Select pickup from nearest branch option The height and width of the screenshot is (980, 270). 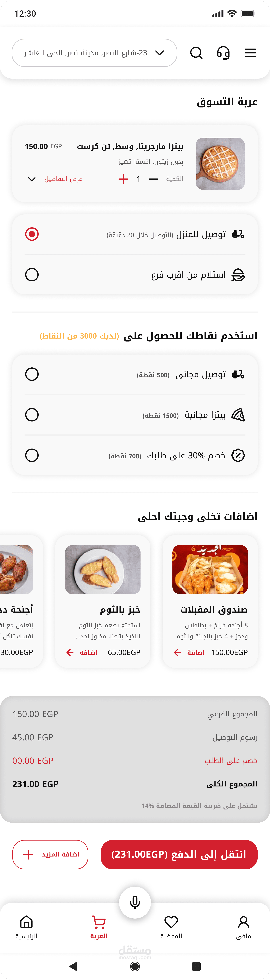32,275
